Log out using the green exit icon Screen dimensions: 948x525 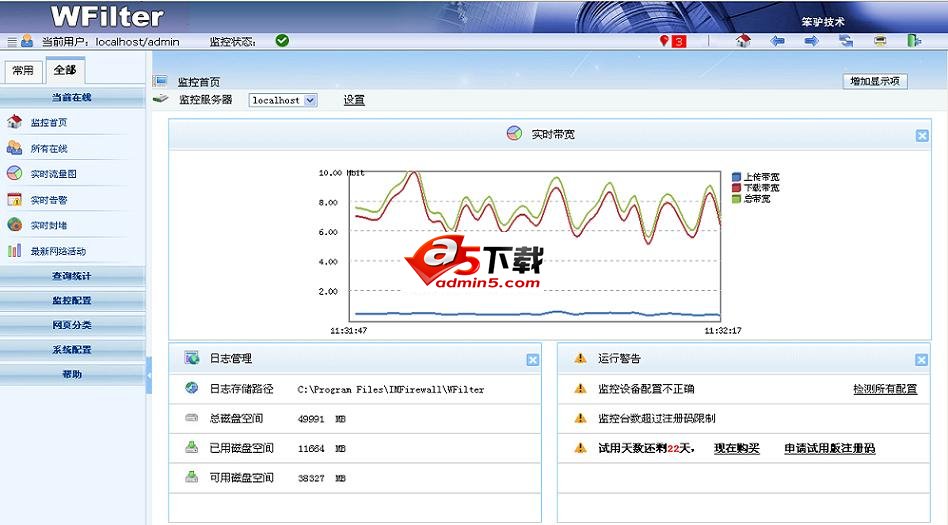pos(914,41)
